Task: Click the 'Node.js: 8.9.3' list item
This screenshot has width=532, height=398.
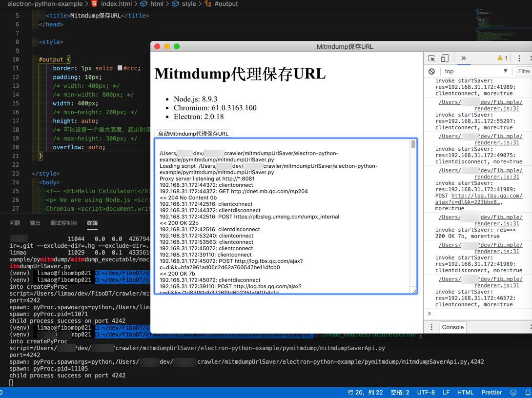Action: 195,99
